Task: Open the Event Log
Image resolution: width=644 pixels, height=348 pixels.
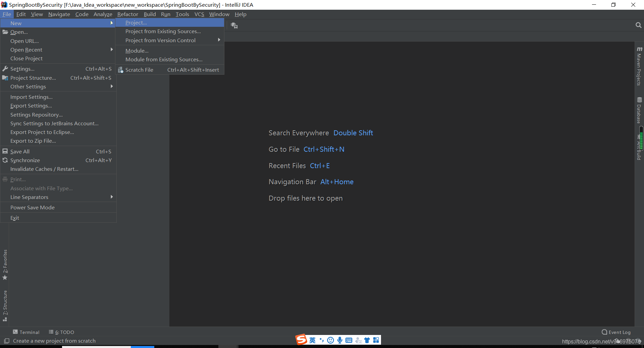Action: point(616,332)
